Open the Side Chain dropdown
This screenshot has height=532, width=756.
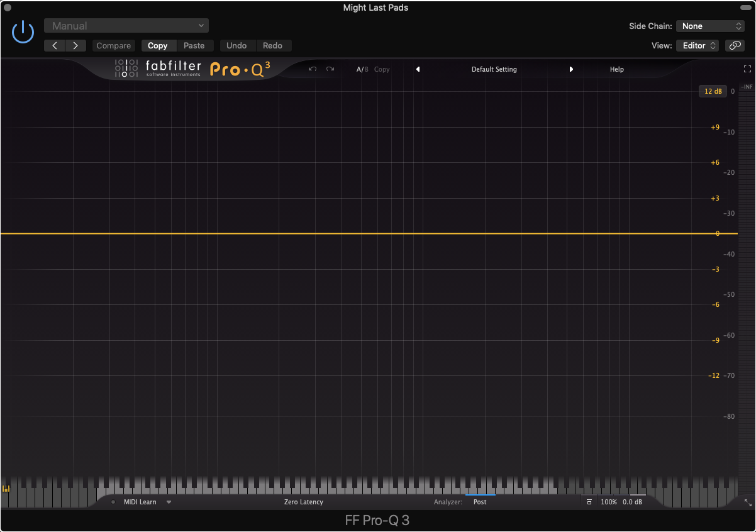click(x=711, y=26)
